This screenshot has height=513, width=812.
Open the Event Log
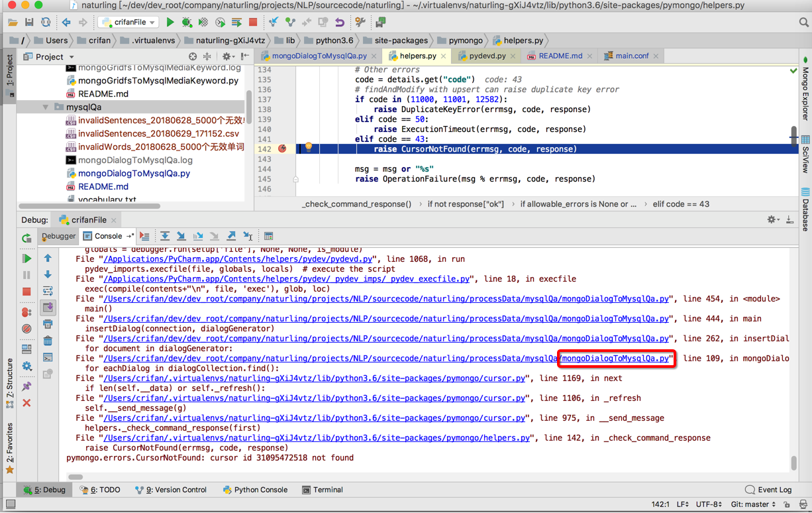pyautogui.click(x=768, y=490)
